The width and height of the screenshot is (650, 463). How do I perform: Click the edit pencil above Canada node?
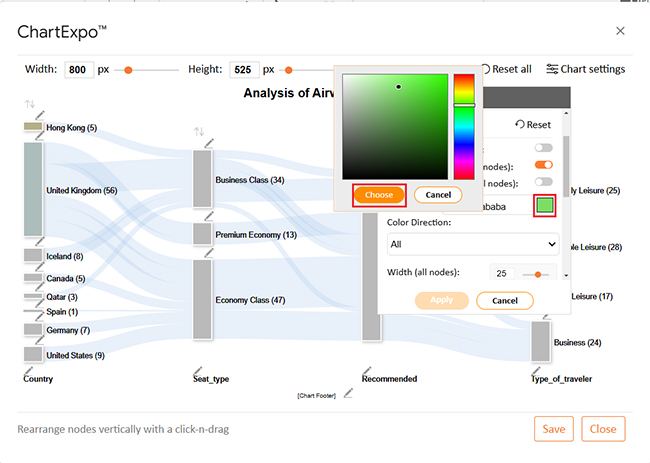click(39, 266)
